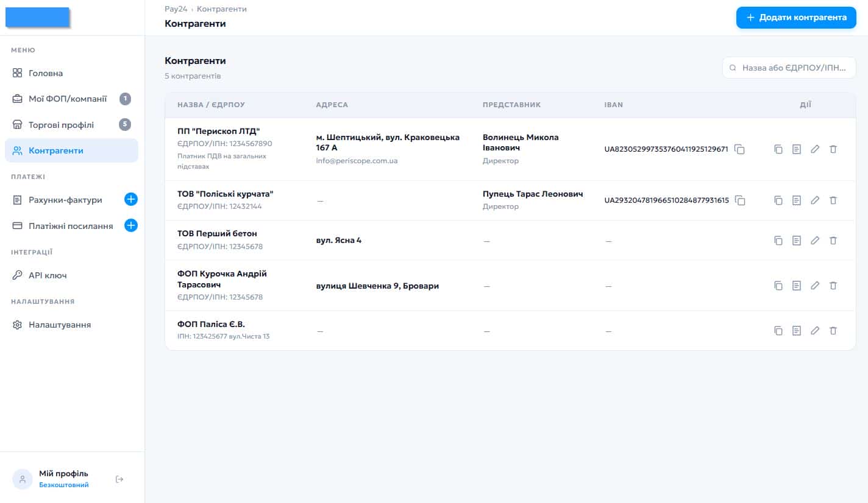868x503 pixels.
Task: Duplicate the ПП "Перископ ЛТД" contractor
Action: 778,149
